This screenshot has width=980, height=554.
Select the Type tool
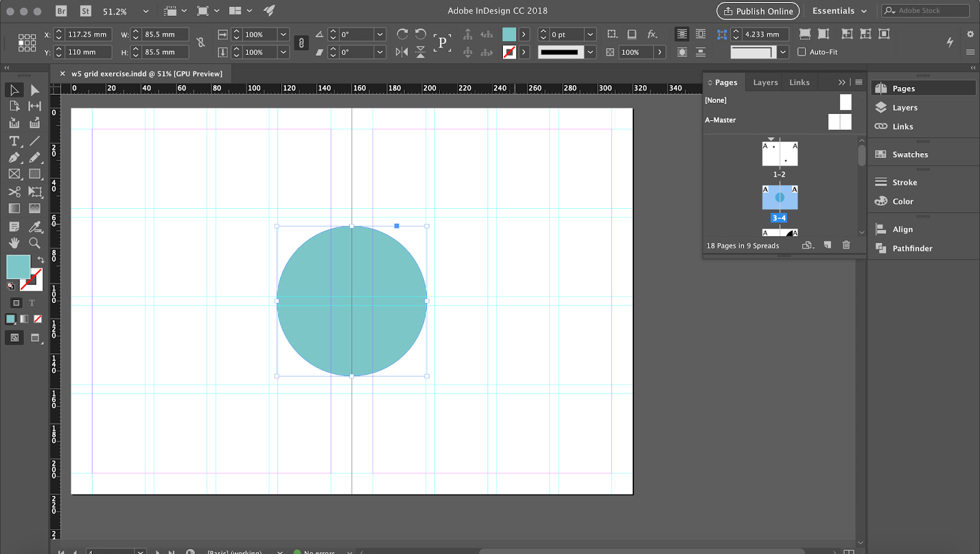coord(14,141)
